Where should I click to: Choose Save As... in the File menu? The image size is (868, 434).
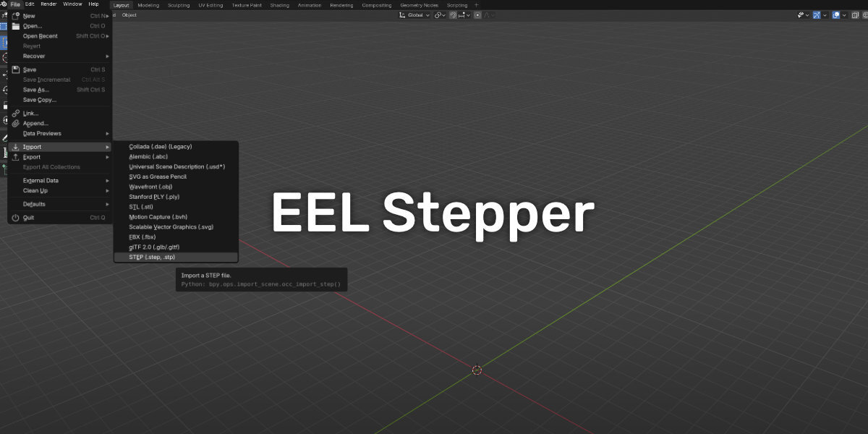click(60, 90)
